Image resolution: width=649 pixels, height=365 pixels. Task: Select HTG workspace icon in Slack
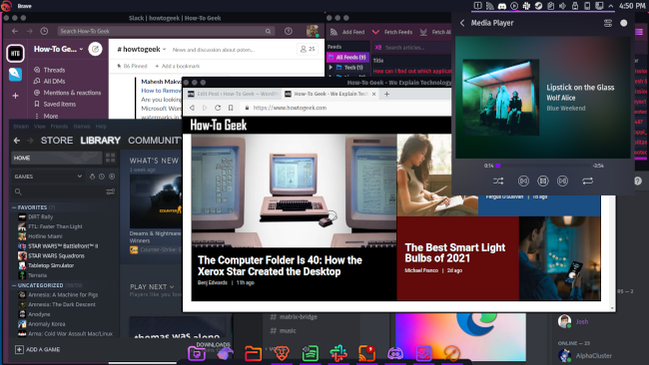click(x=15, y=53)
